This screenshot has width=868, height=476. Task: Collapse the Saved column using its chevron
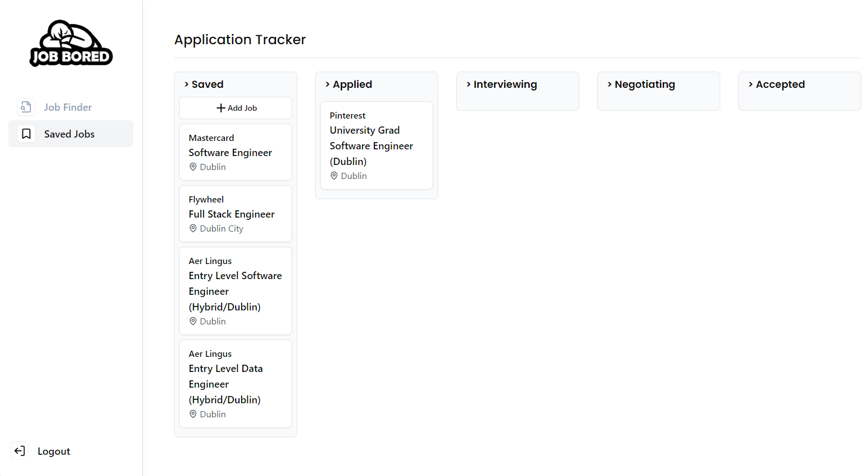(x=186, y=84)
